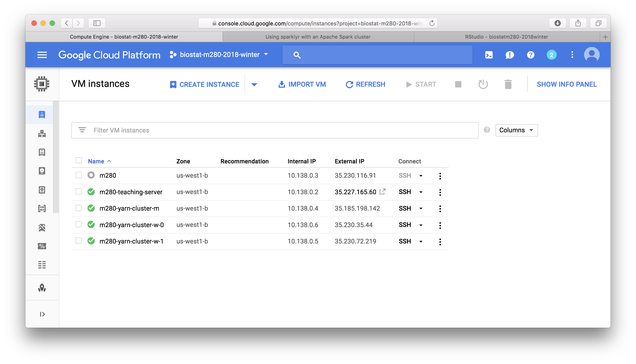Click the hamburger navigation menu icon
Image resolution: width=636 pixels, height=364 pixels.
click(x=42, y=55)
